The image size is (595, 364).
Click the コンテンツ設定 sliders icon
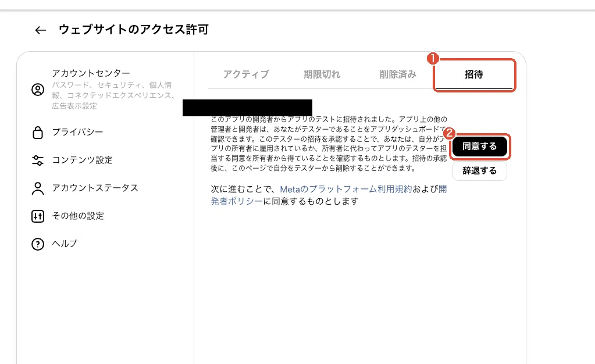(38, 160)
